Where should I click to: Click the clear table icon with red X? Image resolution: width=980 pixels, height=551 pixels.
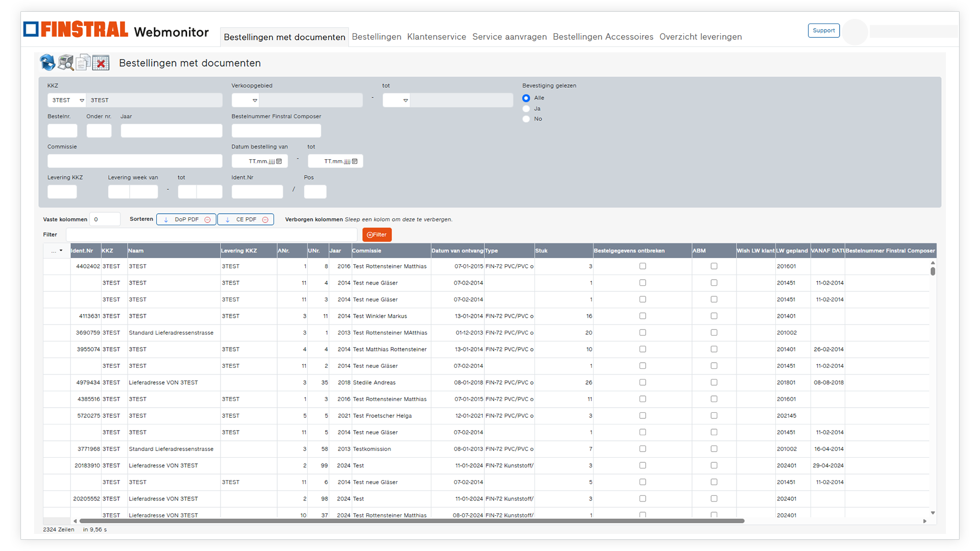pyautogui.click(x=101, y=63)
